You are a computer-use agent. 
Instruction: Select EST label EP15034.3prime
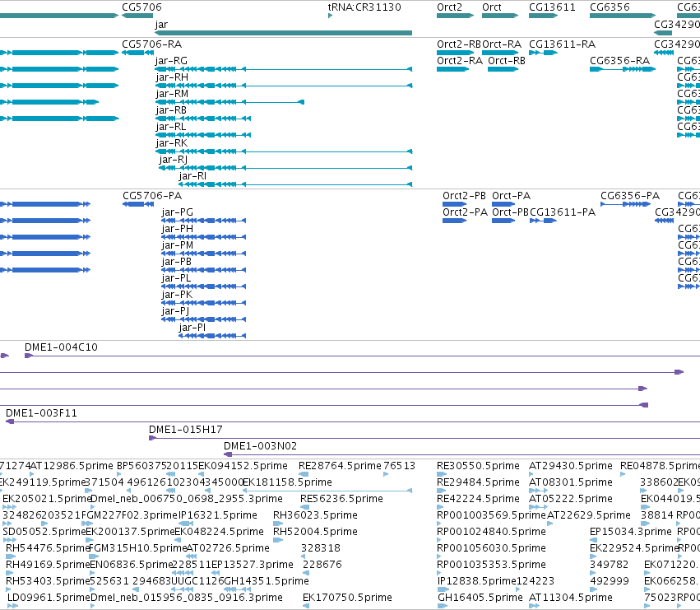point(630,532)
